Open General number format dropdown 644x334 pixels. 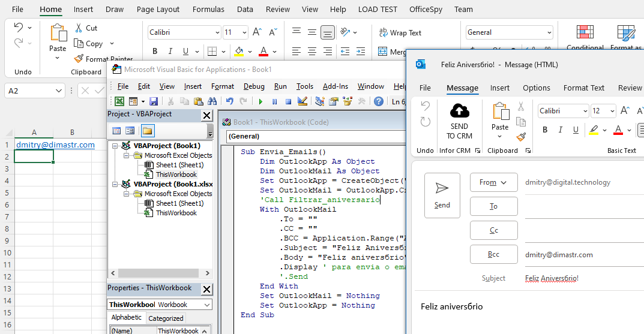549,32
